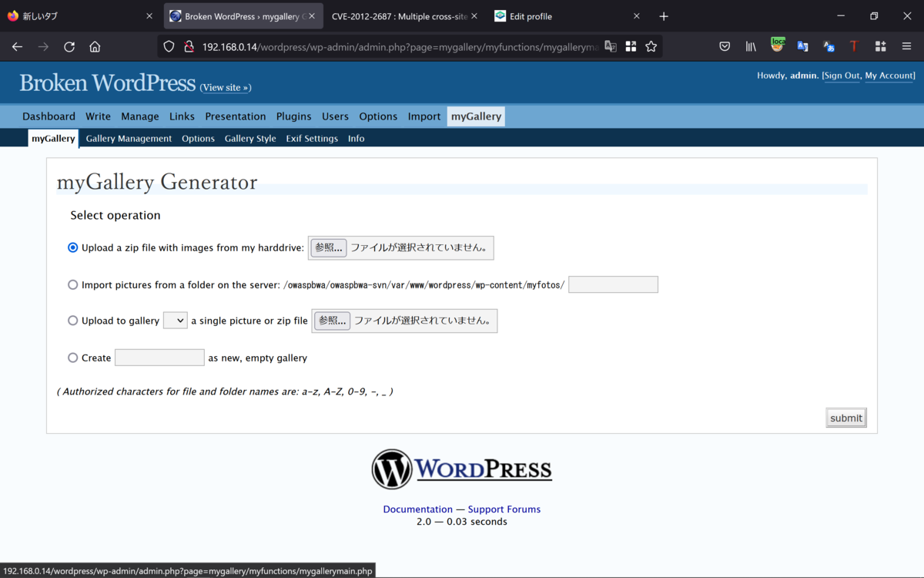Screen dimensions: 924x578
Task: Select the Create new empty gallery radio
Action: [x=73, y=358]
